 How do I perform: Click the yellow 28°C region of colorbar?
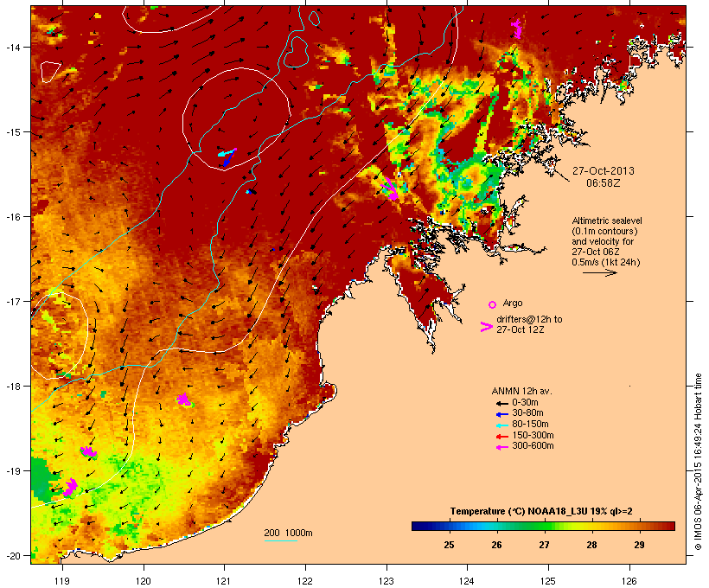591,526
